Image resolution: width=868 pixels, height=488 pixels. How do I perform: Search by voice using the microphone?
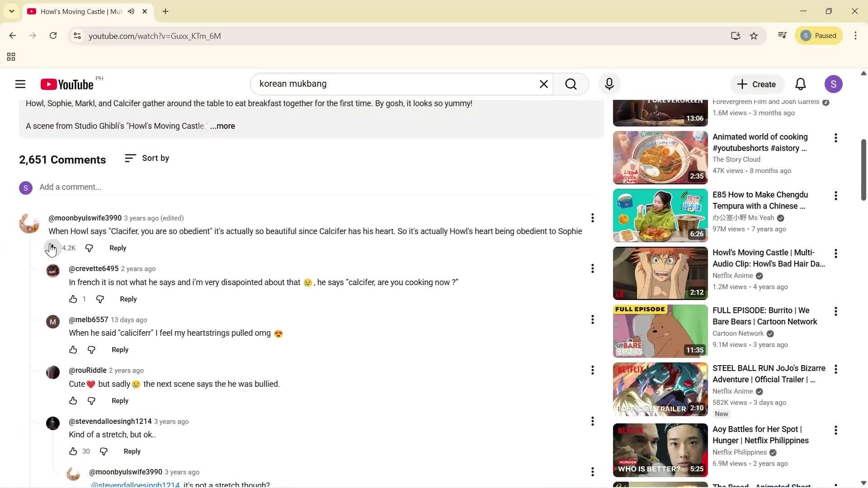pyautogui.click(x=609, y=84)
